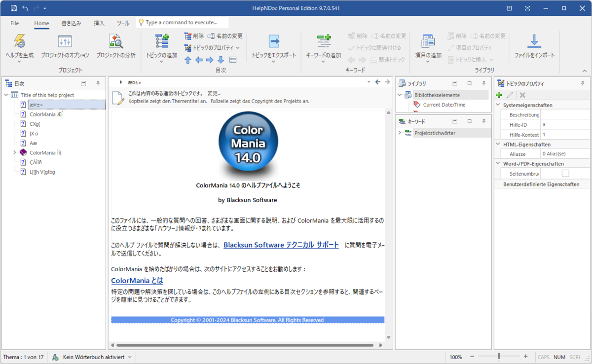This screenshot has height=364, width=592.
Task: Undo the last action in title bar
Action: [x=25, y=8]
